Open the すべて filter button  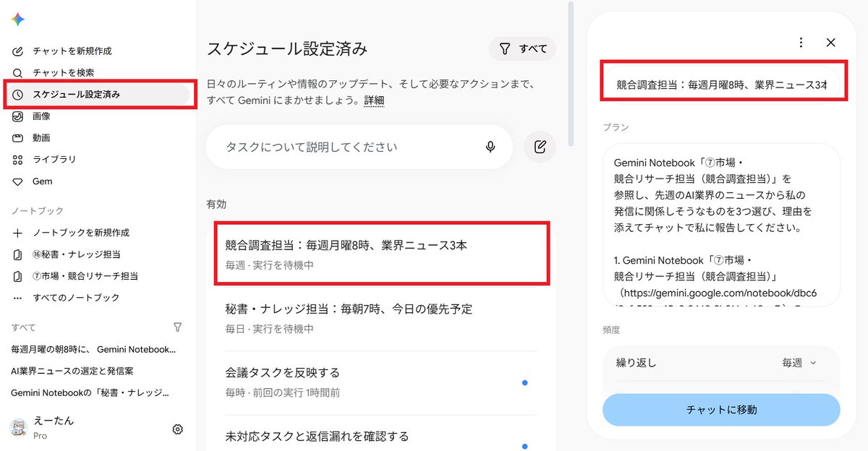[x=523, y=49]
